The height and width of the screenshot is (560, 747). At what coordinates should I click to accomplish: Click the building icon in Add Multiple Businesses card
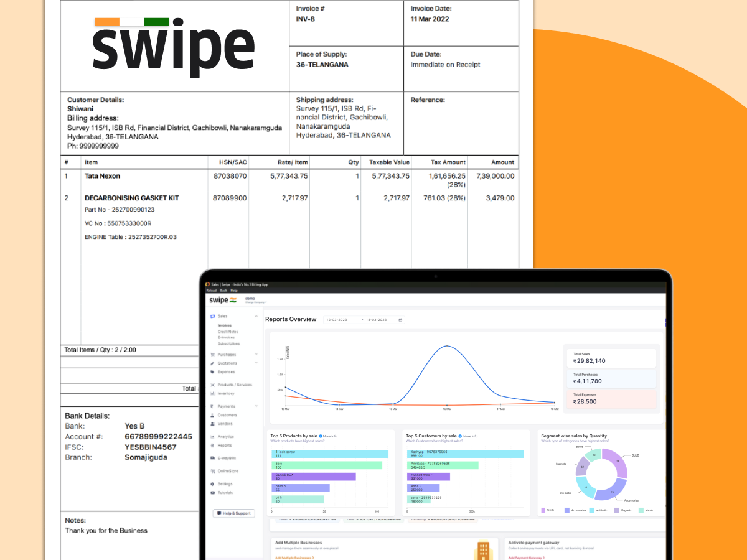tap(482, 551)
